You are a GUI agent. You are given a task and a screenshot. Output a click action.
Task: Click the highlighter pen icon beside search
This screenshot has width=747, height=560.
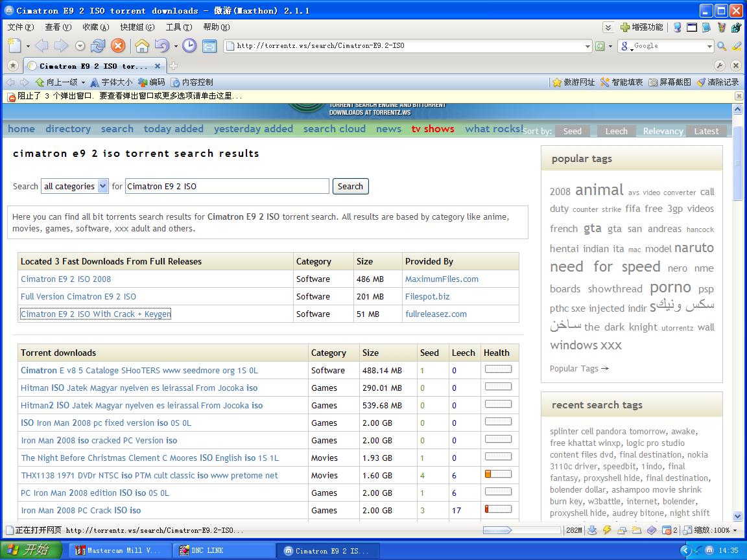(737, 46)
